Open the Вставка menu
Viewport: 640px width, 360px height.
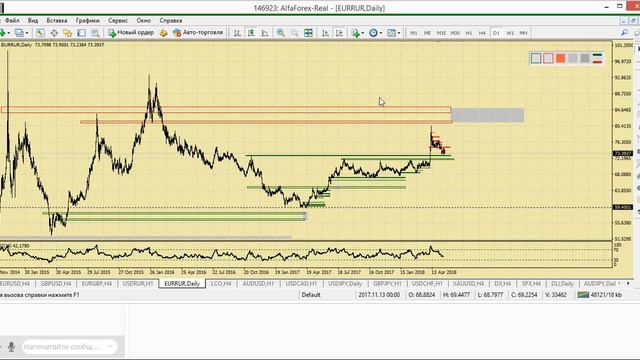click(57, 20)
